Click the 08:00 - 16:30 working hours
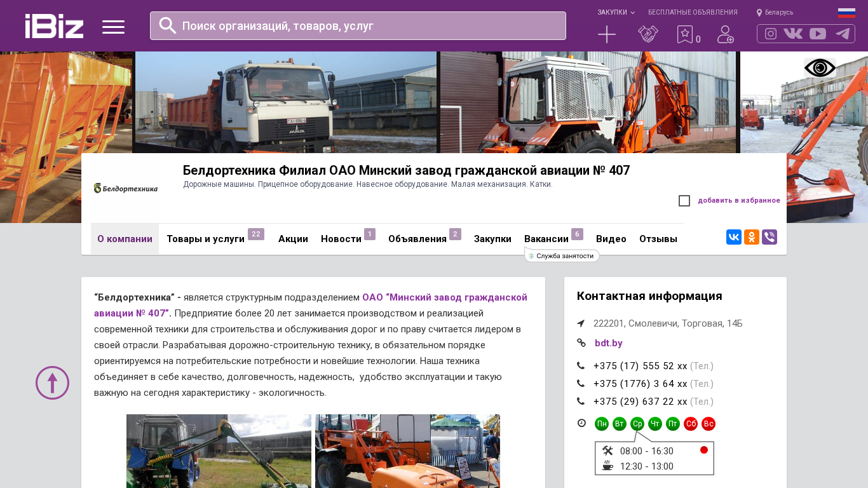Image resolution: width=868 pixels, height=488 pixels. 647,451
